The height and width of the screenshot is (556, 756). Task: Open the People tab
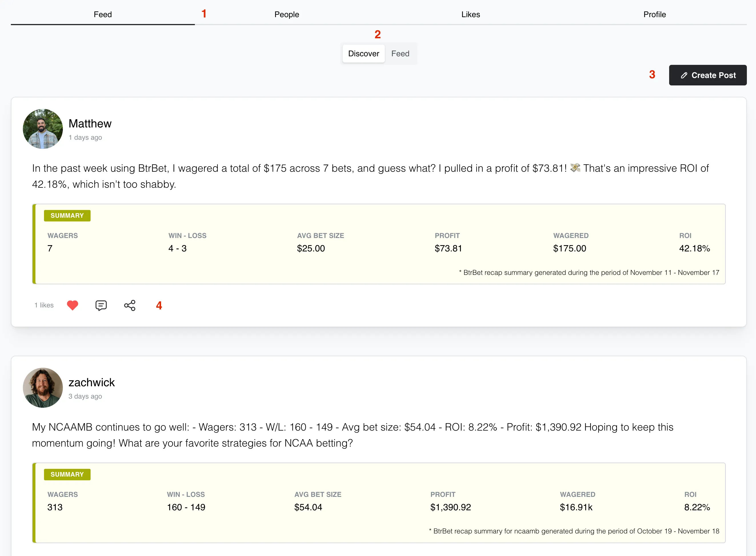coord(287,15)
